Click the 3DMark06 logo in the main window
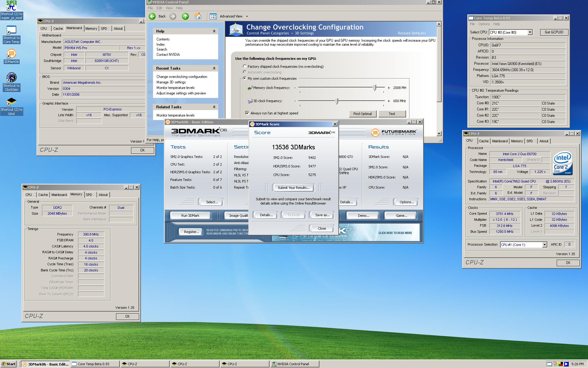This screenshot has width=588, height=368. [x=199, y=132]
